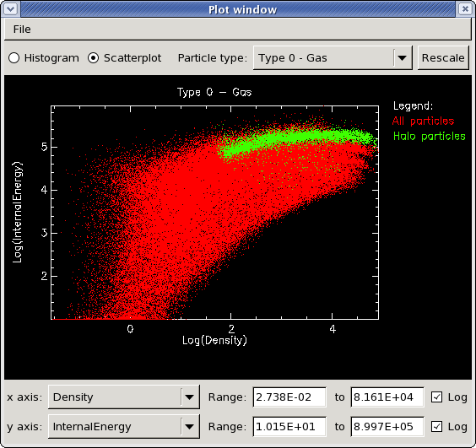The image size is (476, 448).
Task: Select the Histogram radio button
Action: coord(14,57)
